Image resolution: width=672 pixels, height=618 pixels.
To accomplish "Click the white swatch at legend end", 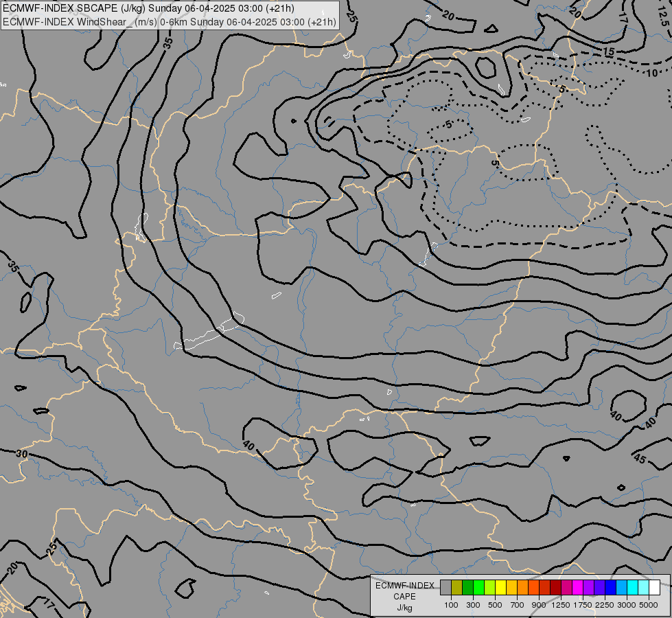I will 654,587.
